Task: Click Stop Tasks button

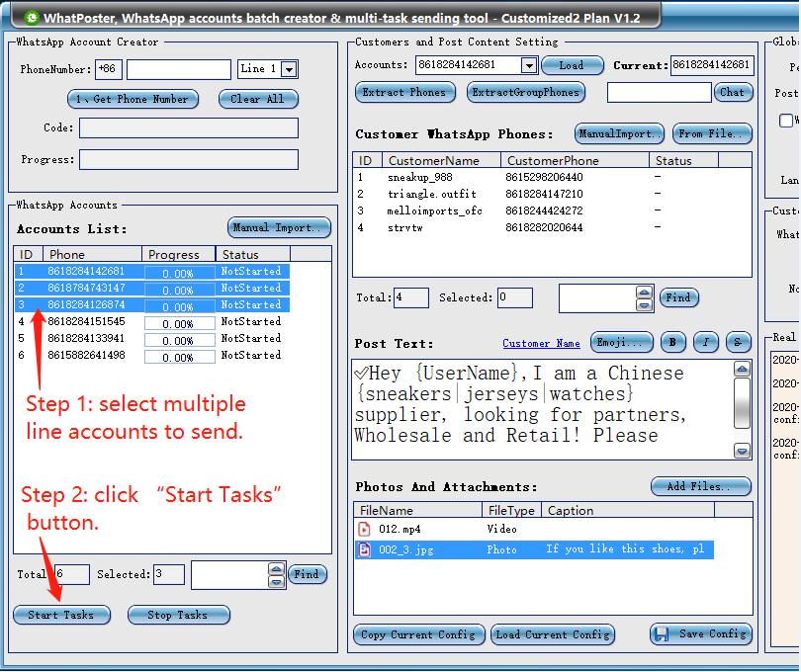Action: click(178, 615)
